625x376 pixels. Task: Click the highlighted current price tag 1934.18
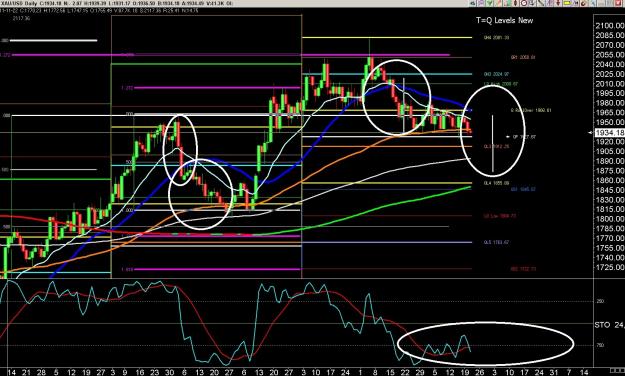(609, 133)
